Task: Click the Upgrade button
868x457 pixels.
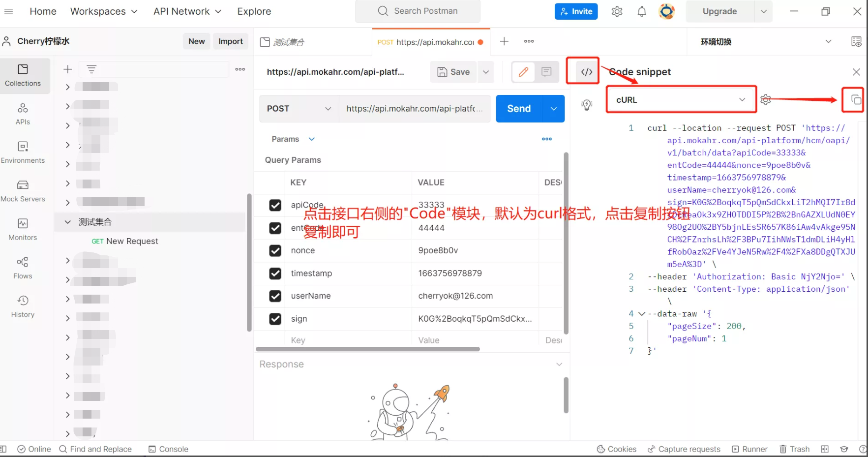Action: (719, 11)
